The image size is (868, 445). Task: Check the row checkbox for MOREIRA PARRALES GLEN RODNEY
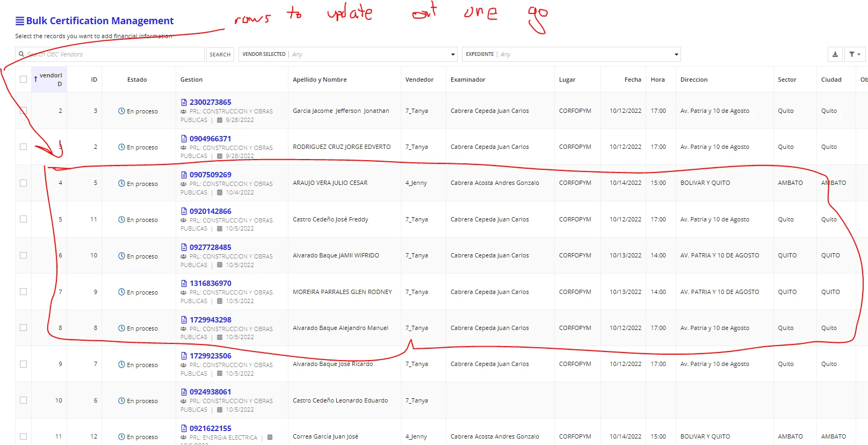point(23,291)
